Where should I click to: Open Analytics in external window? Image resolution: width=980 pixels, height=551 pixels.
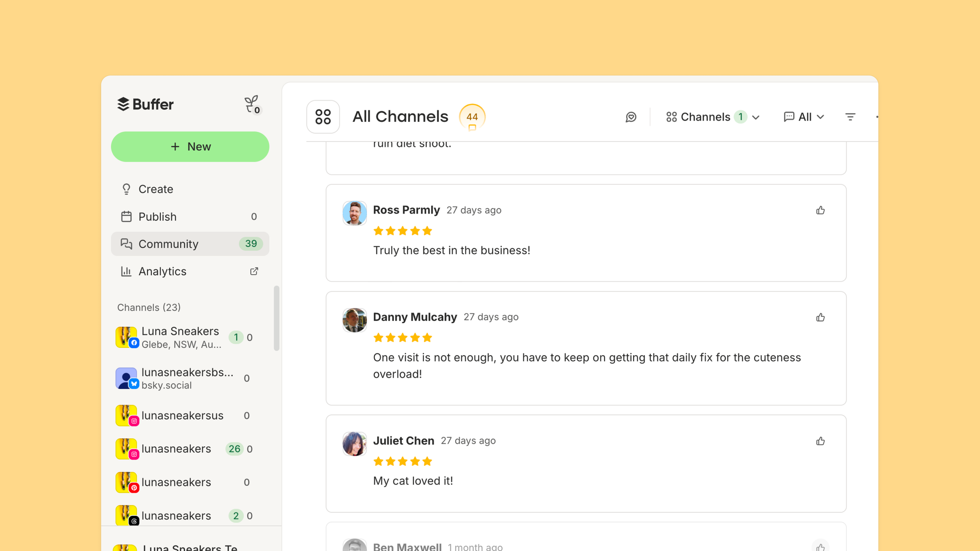254,271
